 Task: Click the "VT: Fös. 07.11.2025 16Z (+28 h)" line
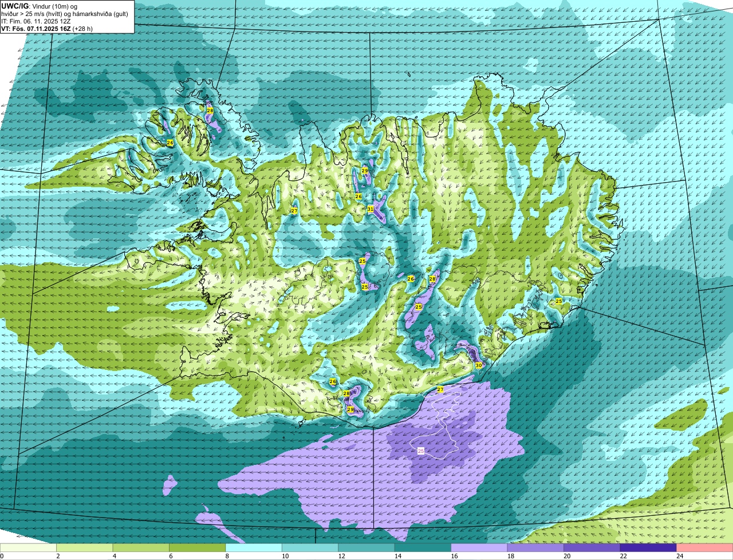[x=47, y=29]
